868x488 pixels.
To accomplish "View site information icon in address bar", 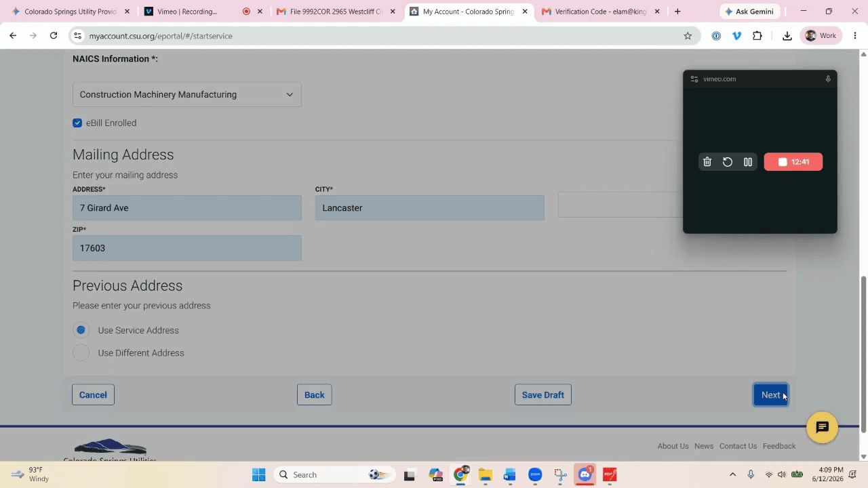I will (77, 36).
